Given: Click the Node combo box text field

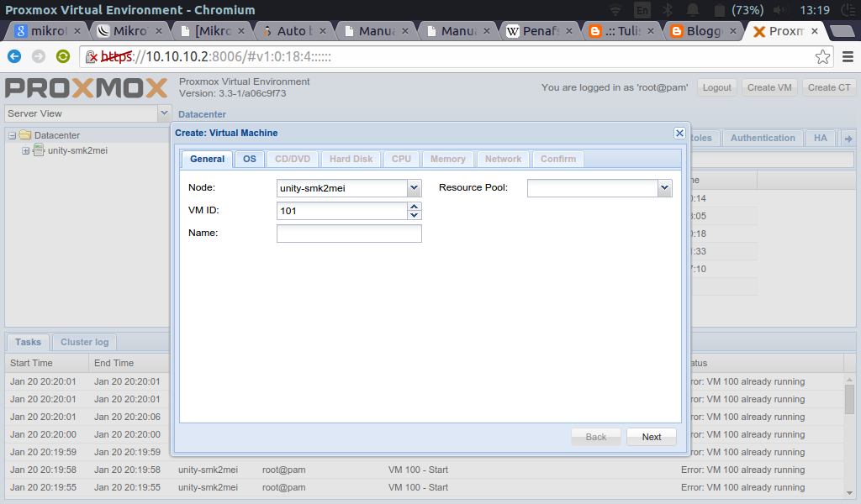Looking at the screenshot, I should [x=342, y=188].
